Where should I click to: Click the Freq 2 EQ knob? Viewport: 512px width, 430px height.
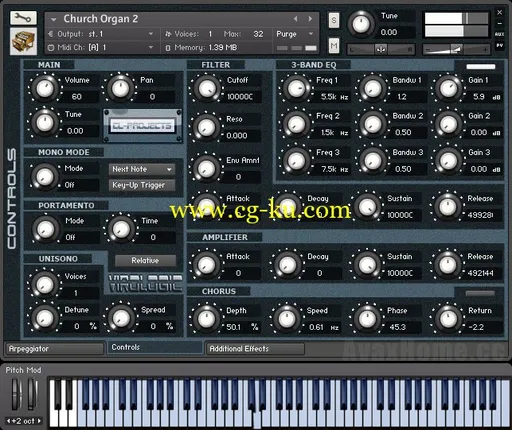[x=296, y=124]
